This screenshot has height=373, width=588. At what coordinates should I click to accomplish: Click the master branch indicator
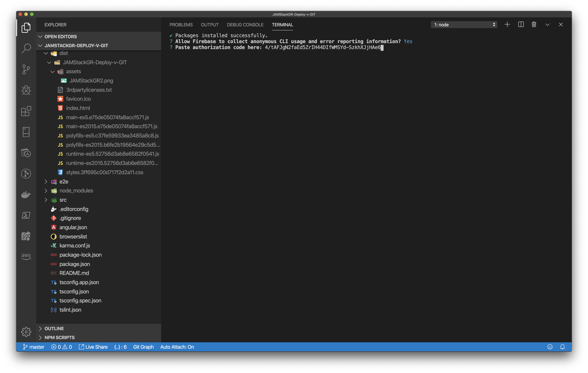33,347
